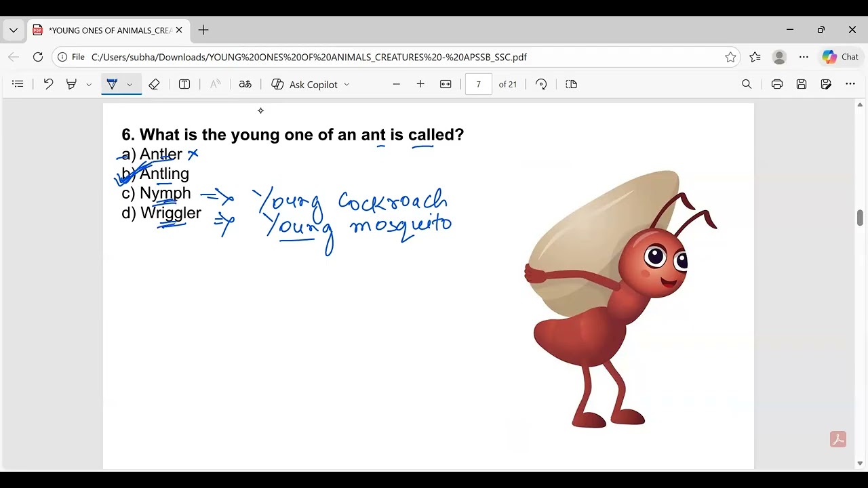This screenshot has height=488, width=868.
Task: Zoom in the PDF
Action: point(420,84)
